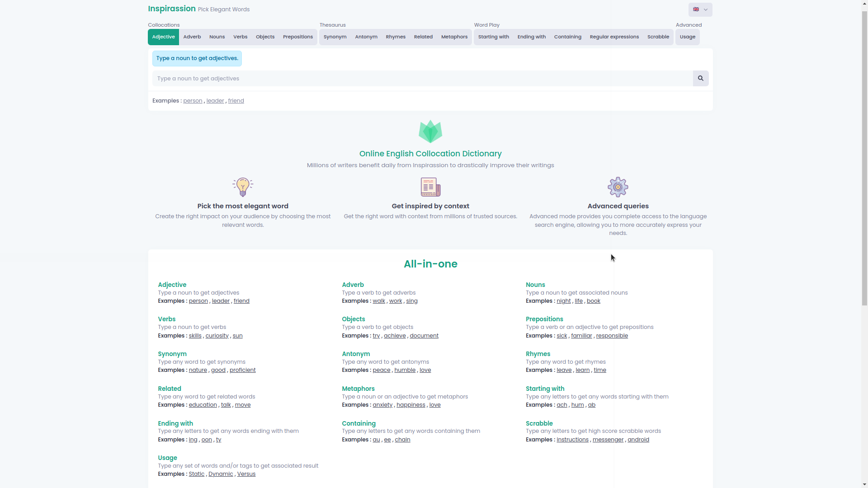
Task: Click the search magnifier icon button
Action: tap(700, 79)
